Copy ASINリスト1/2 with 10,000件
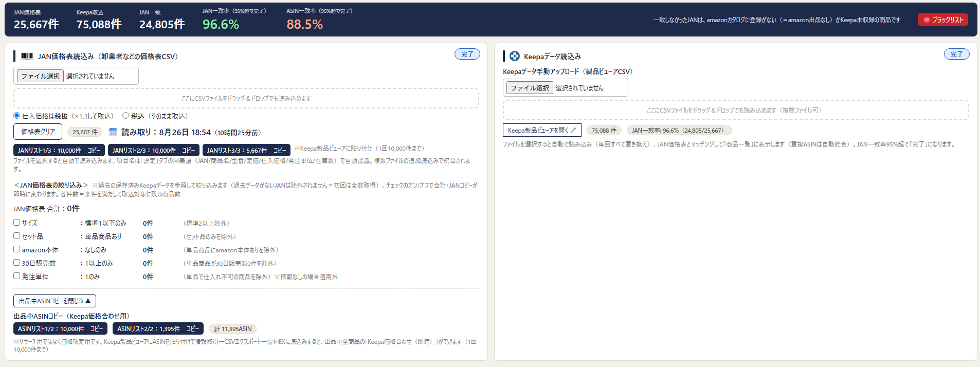 (x=61, y=328)
